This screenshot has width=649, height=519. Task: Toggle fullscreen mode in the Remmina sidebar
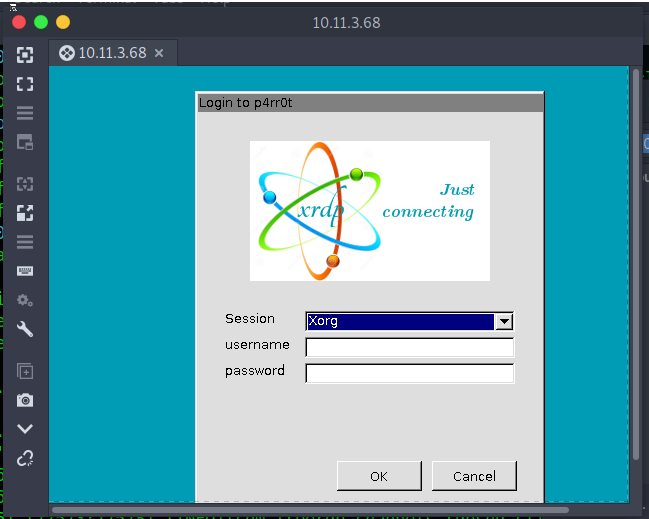25,84
